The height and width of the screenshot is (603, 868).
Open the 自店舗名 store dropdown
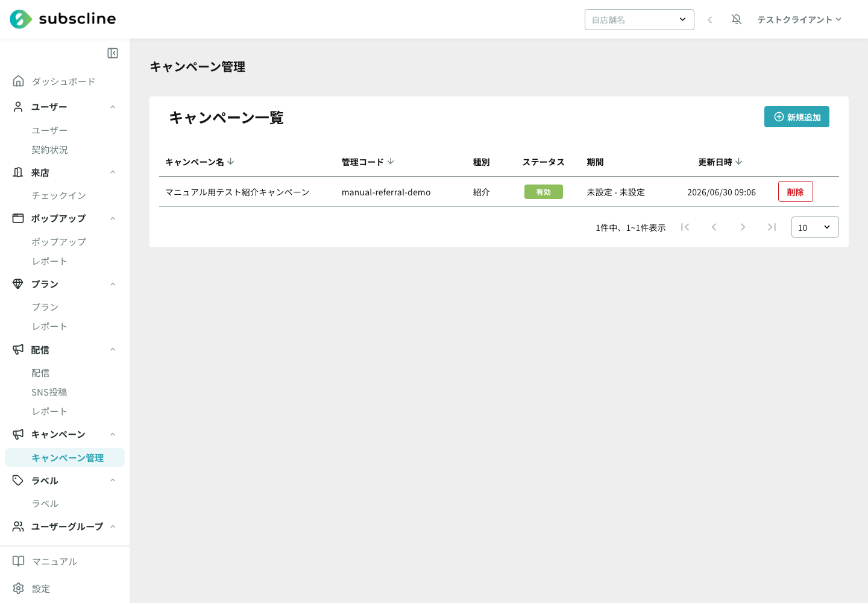(640, 19)
